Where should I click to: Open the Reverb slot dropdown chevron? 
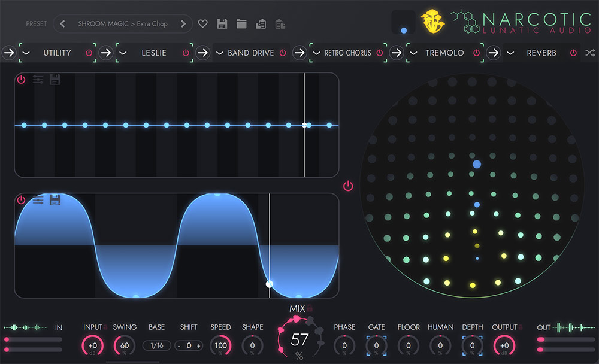pos(510,53)
